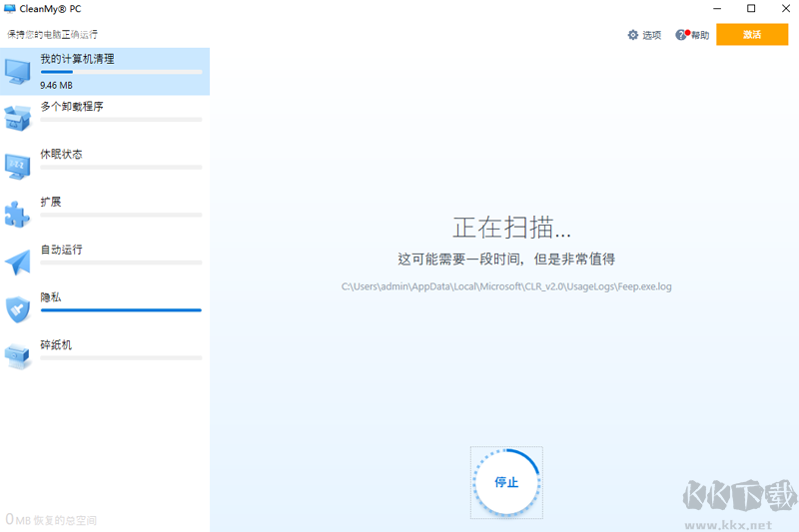Select the 我的计算机清理 section label
This screenshot has width=799, height=532.
point(78,59)
